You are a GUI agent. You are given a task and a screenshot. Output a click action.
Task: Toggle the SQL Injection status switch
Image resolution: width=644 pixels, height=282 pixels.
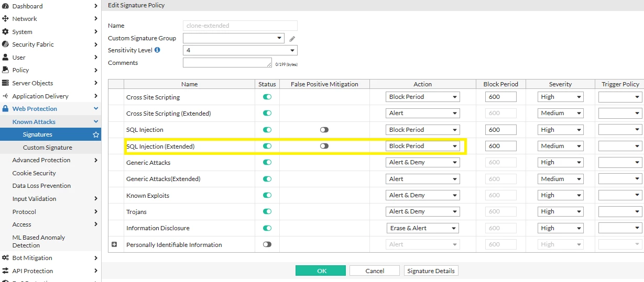[267, 130]
